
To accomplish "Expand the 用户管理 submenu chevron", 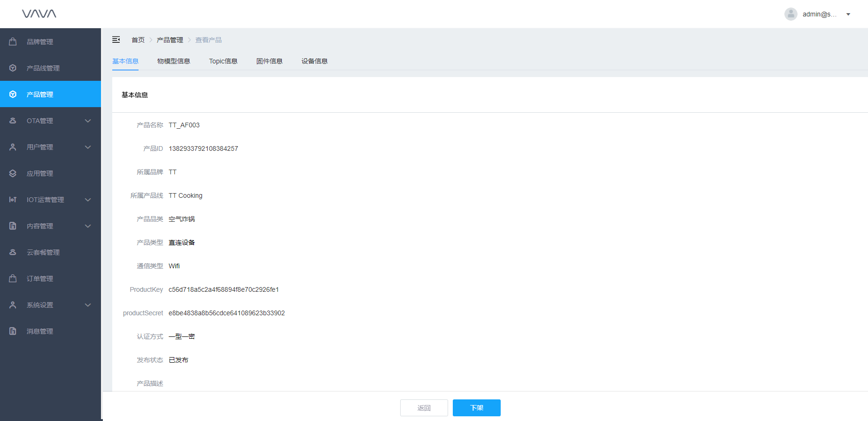I will coord(88,147).
